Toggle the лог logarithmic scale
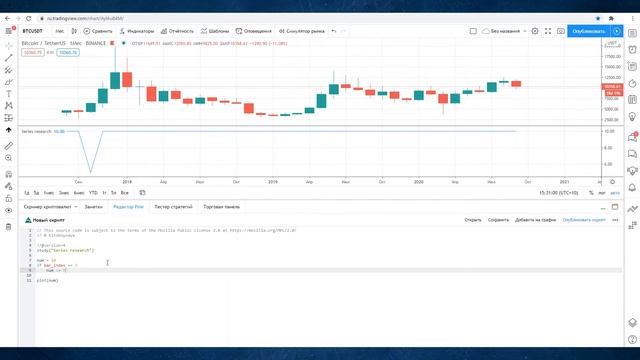 [x=602, y=193]
